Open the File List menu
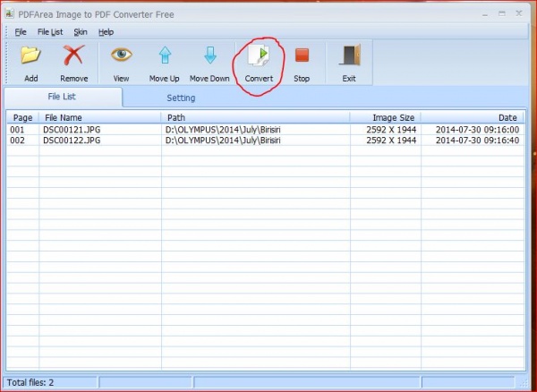 (x=50, y=32)
